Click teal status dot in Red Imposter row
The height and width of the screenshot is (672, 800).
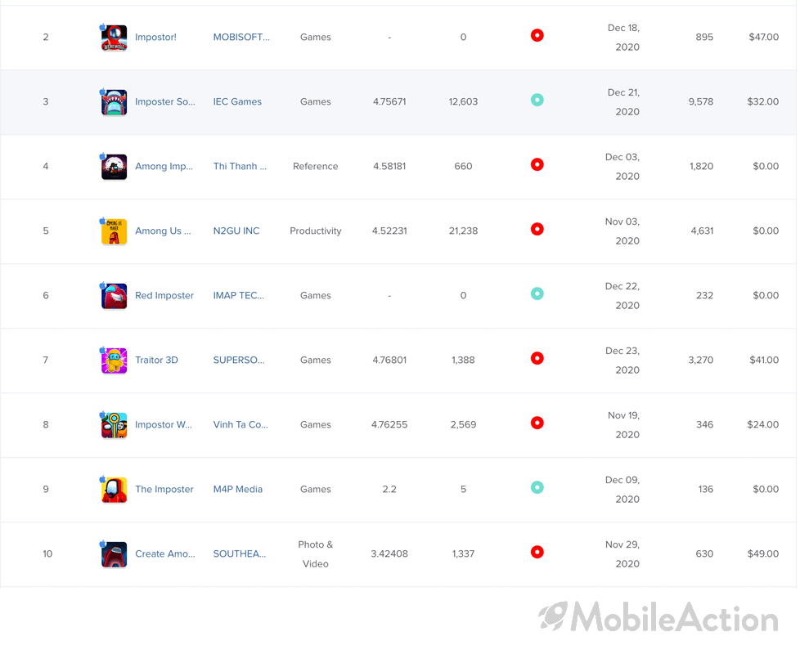click(537, 293)
